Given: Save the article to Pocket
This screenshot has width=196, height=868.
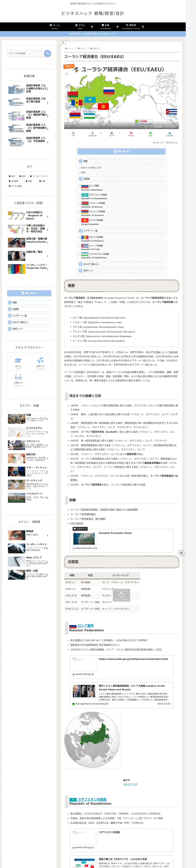Looking at the screenshot, I should click(x=131, y=134).
